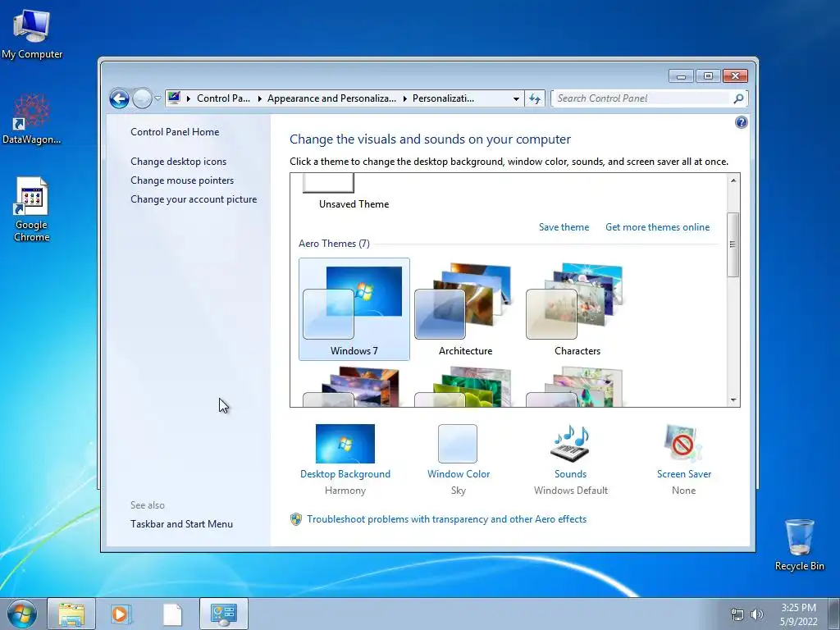The height and width of the screenshot is (630, 840).
Task: Select partially visible theme below Characters
Action: point(577,386)
